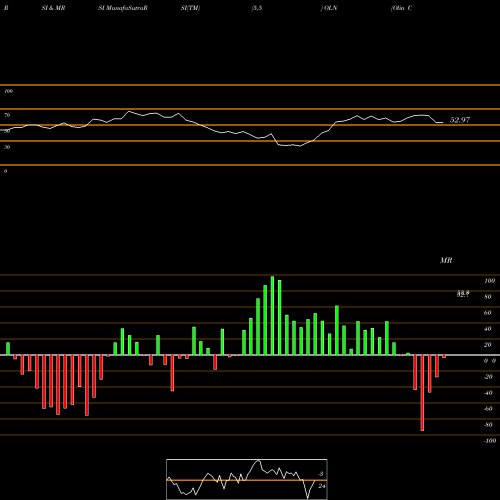Click the "60" label on MR axis
500x500 pixels.
(487, 313)
